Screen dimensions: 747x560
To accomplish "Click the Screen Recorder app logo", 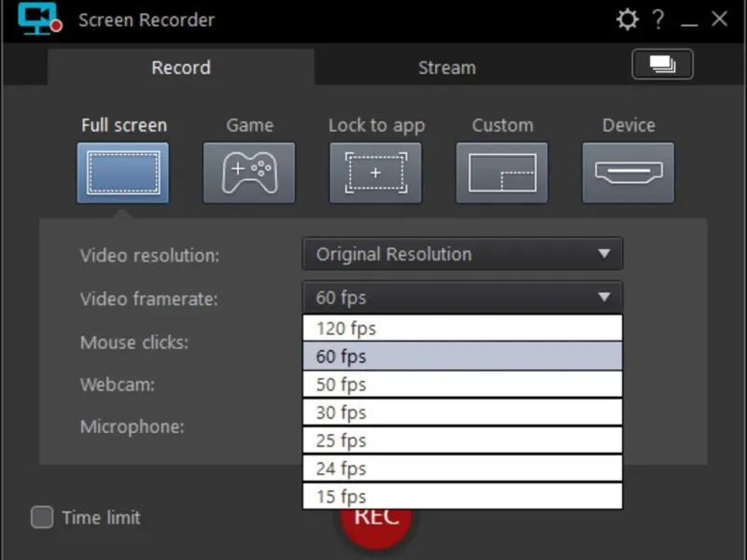I will click(x=39, y=20).
